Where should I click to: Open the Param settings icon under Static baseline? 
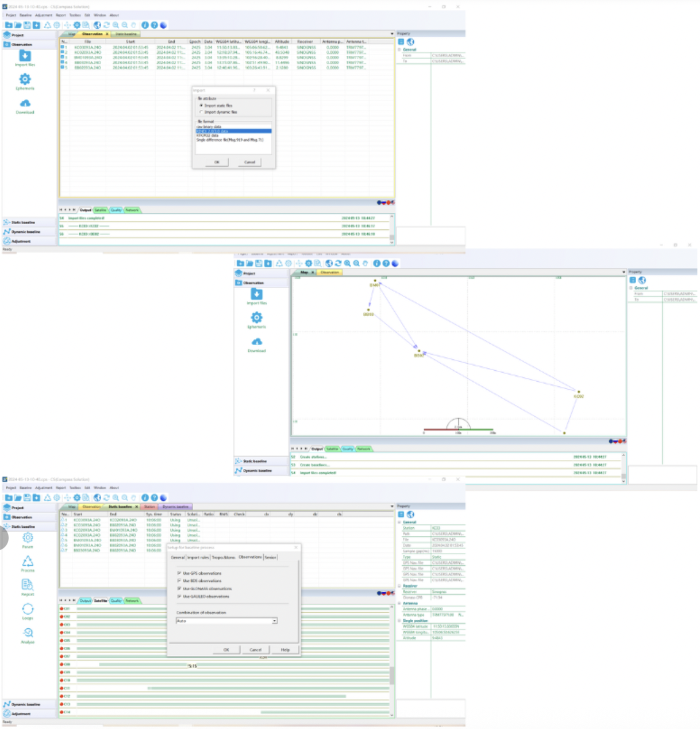pyautogui.click(x=28, y=538)
